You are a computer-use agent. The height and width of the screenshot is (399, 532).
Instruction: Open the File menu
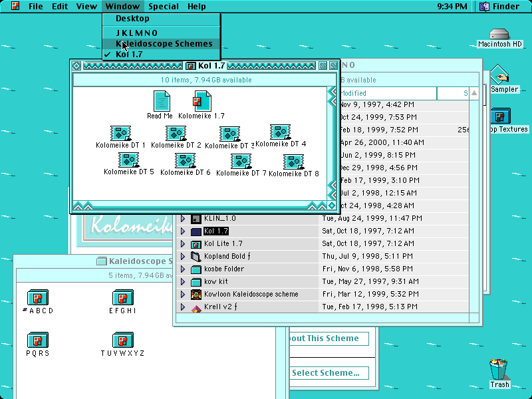coord(36,6)
